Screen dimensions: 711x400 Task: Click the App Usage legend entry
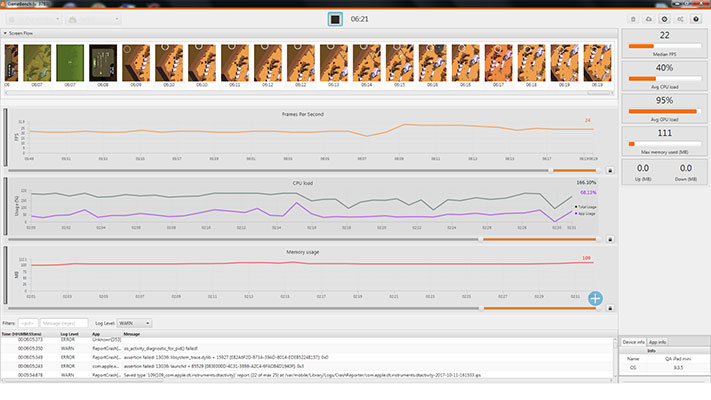click(586, 213)
